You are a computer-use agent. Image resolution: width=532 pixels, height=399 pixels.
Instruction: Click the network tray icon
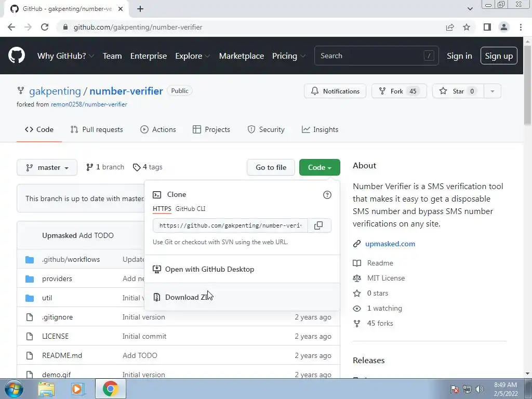467,389
